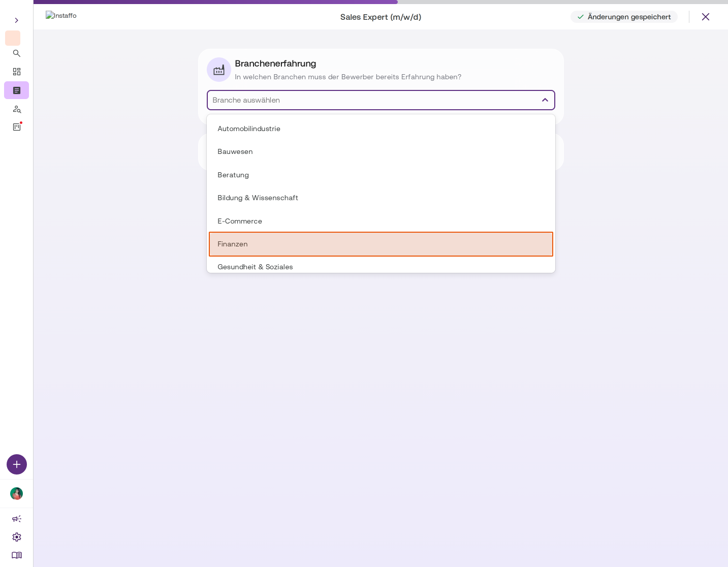
Task: Select Bauwesen from the list
Action: point(381,151)
